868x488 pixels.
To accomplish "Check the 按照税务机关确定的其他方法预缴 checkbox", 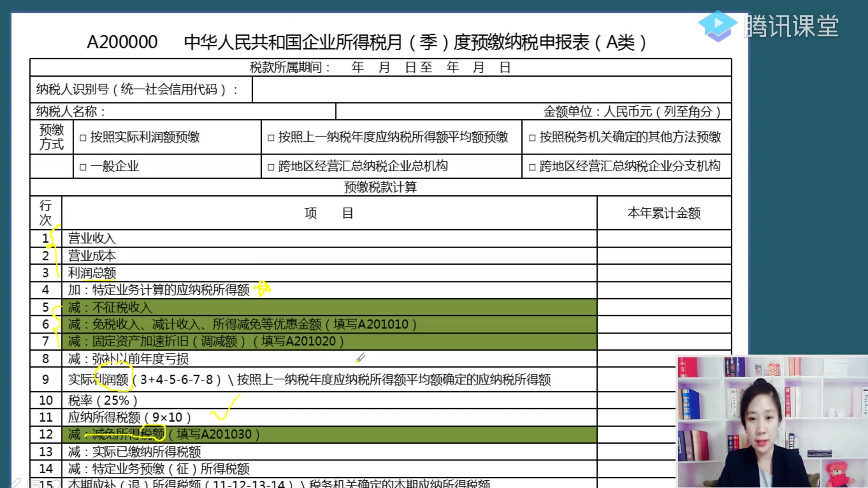I will point(533,138).
